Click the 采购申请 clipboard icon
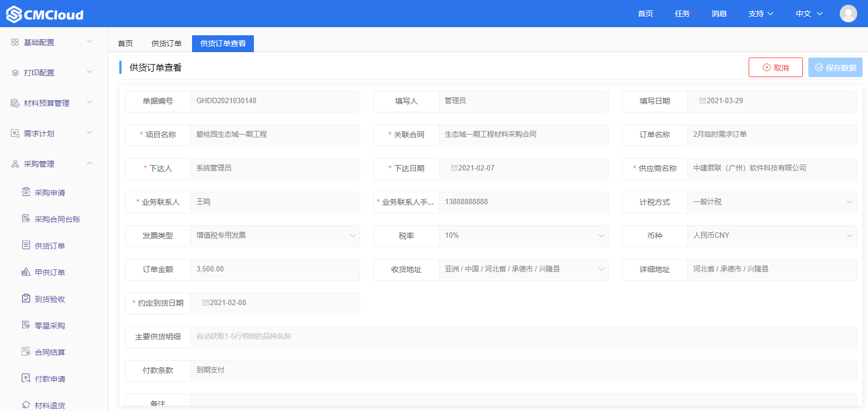The height and width of the screenshot is (411, 868). coord(26,192)
